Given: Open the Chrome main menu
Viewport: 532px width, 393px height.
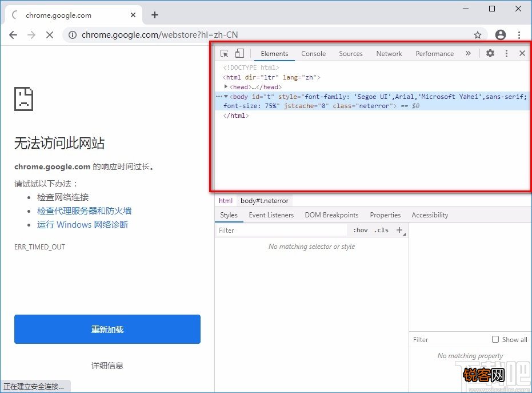Looking at the screenshot, I should (519, 35).
